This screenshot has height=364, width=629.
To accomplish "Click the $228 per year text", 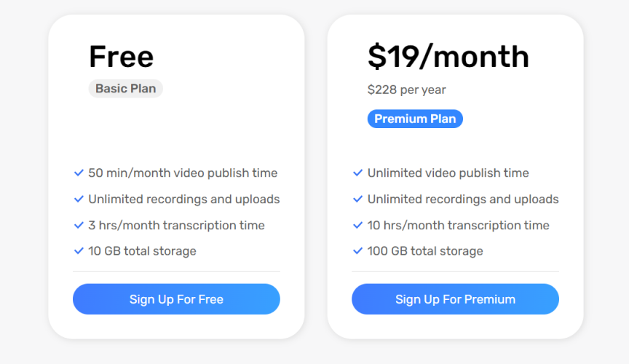I will point(406,90).
